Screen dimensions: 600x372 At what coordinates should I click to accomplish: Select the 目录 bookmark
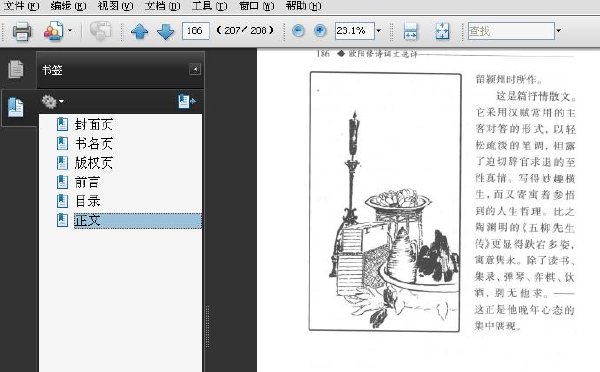click(x=87, y=201)
